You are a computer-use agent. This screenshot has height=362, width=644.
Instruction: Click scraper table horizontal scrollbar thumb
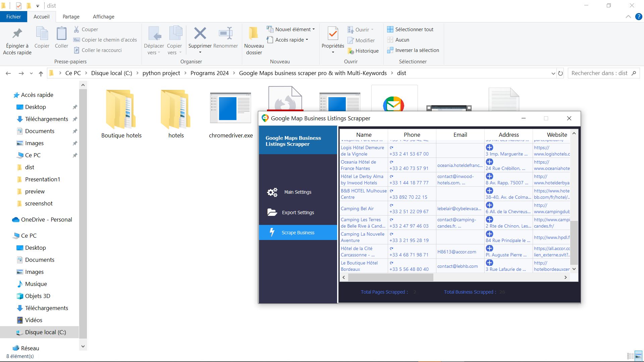click(x=390, y=278)
